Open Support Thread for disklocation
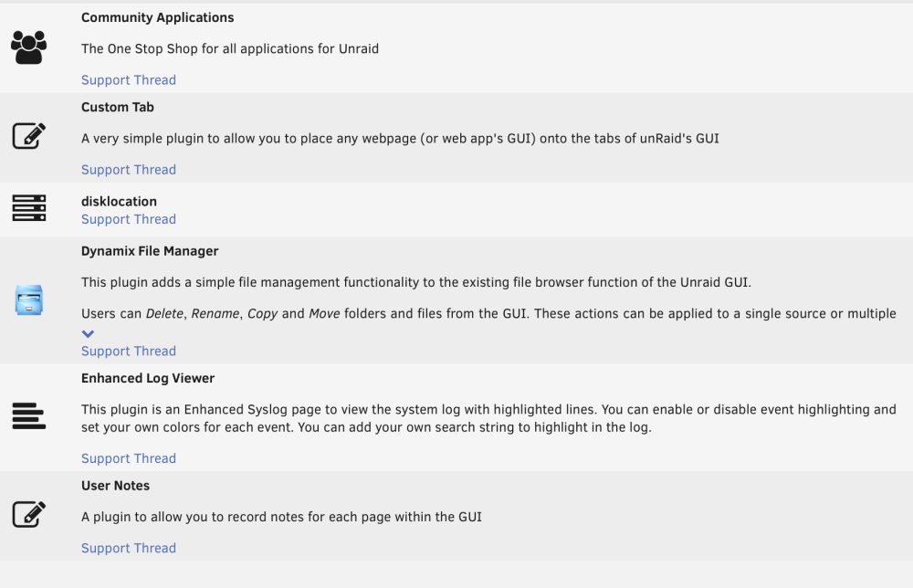913x588 pixels. pos(129,219)
